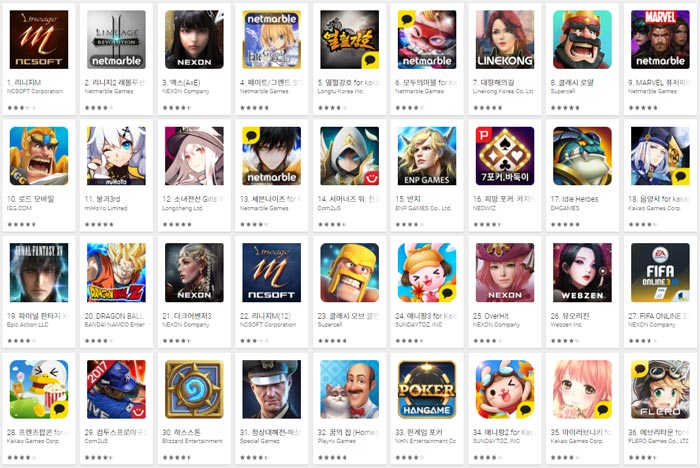The width and height of the screenshot is (700, 468).
Task: Open the ENP GAMES app thumbnail
Action: pyautogui.click(x=427, y=156)
